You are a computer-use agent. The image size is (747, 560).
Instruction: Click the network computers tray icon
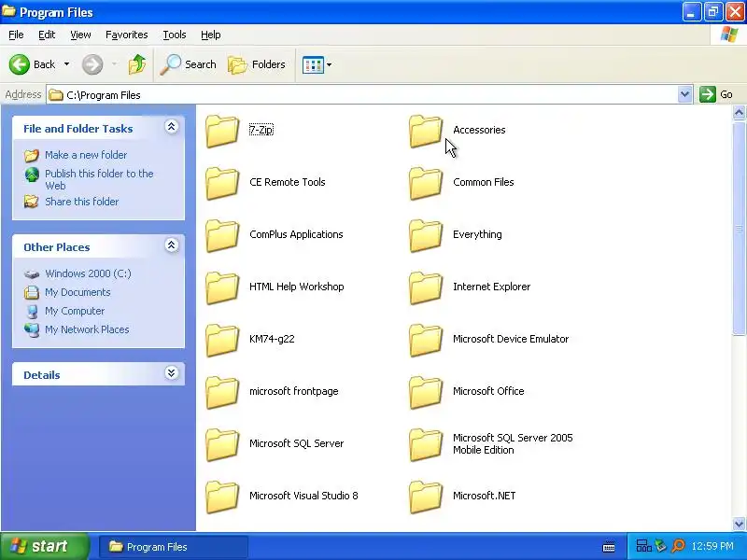click(643, 546)
